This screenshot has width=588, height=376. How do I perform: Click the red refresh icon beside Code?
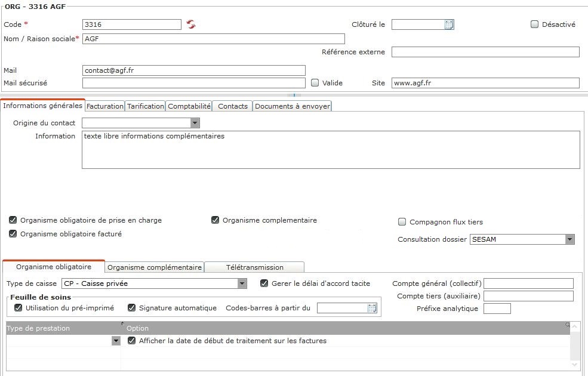click(x=191, y=24)
